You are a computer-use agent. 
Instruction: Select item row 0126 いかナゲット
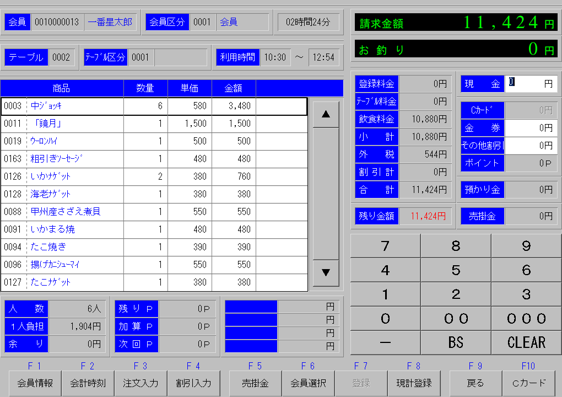154,176
